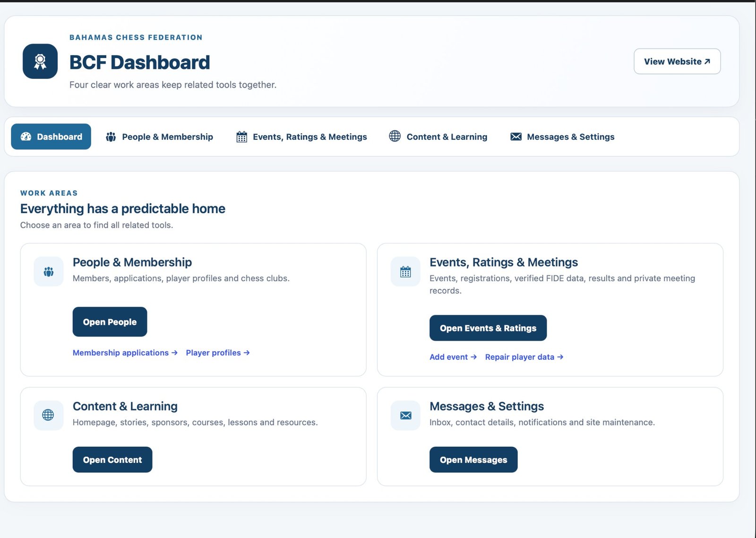Click the globe icon on the Content & Learning card

coord(49,415)
